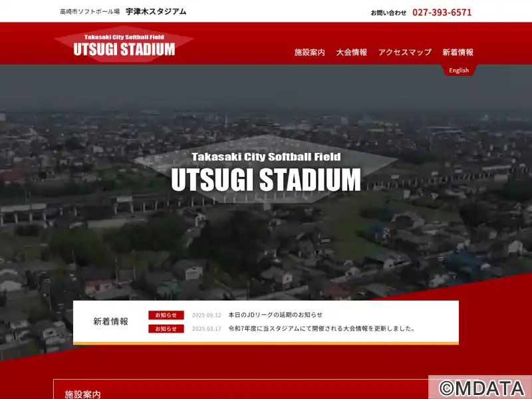
Task: Click the 高崎市ソフトボール場 header text
Action: (x=90, y=12)
